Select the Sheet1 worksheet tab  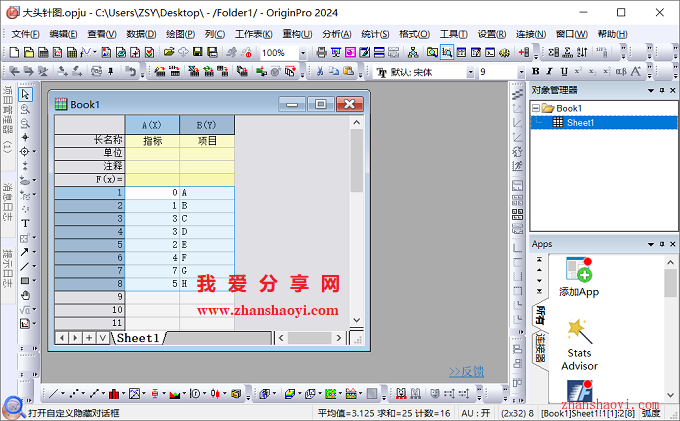pyautogui.click(x=138, y=338)
